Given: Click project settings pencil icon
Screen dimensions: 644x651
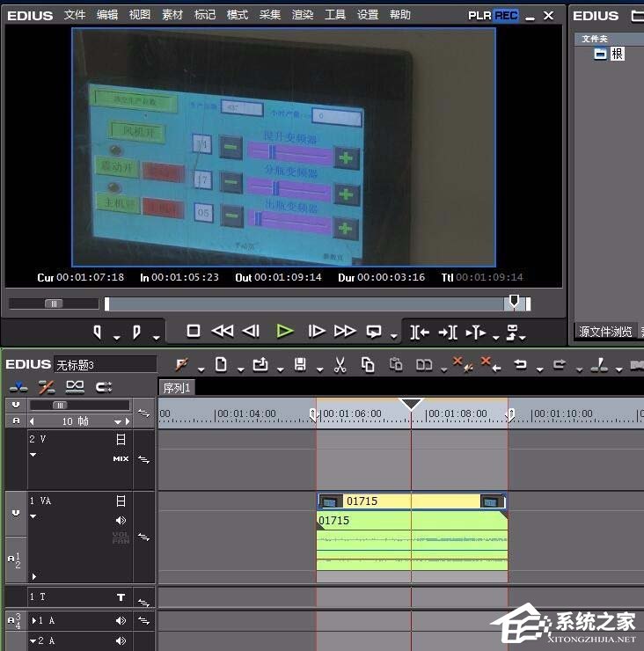Looking at the screenshot, I should tap(181, 365).
